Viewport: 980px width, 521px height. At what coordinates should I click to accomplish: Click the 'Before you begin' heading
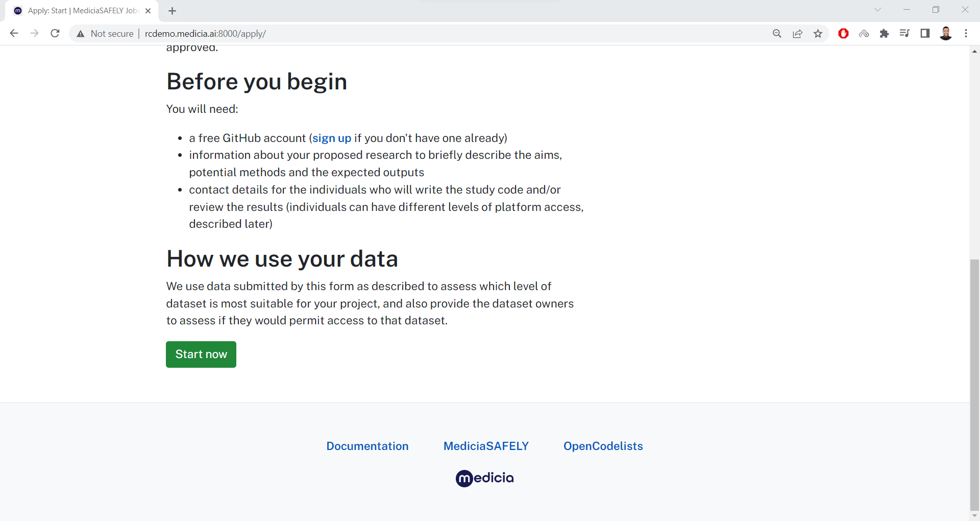pos(257,82)
